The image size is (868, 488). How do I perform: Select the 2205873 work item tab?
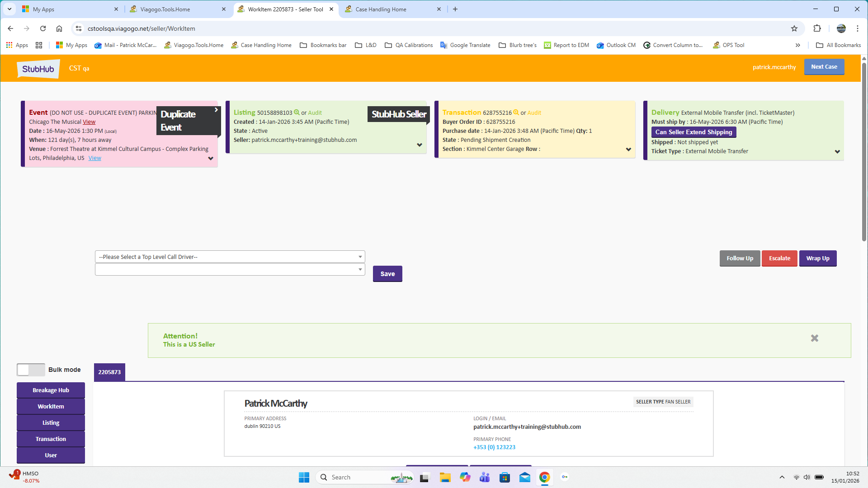coord(109,372)
